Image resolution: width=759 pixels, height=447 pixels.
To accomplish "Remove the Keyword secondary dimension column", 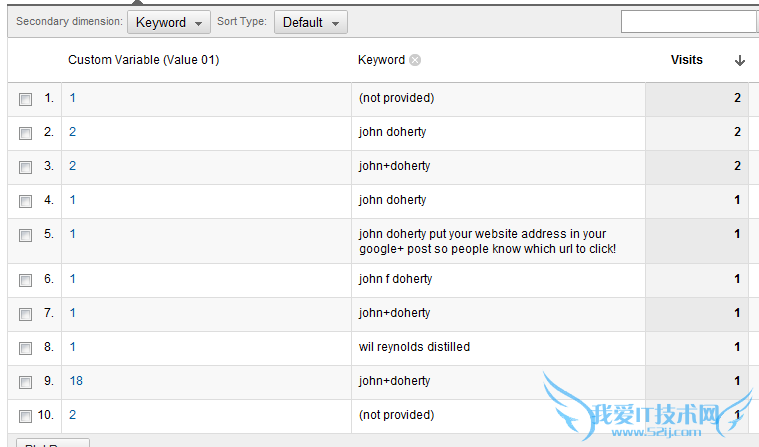I will coord(415,60).
